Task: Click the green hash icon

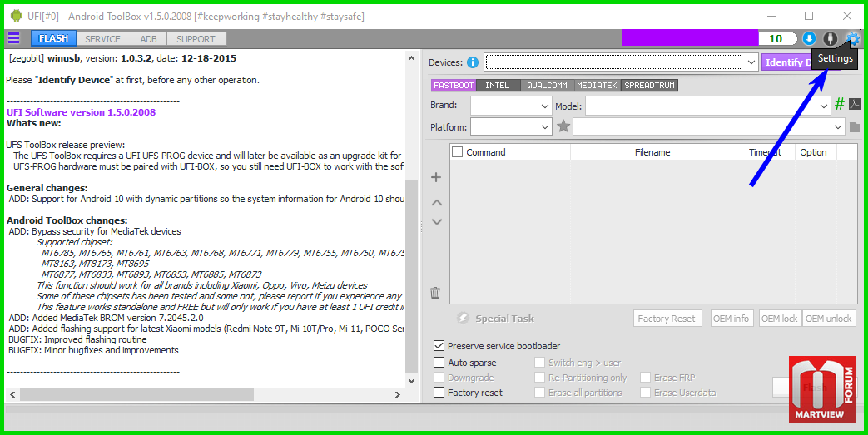Action: click(840, 103)
